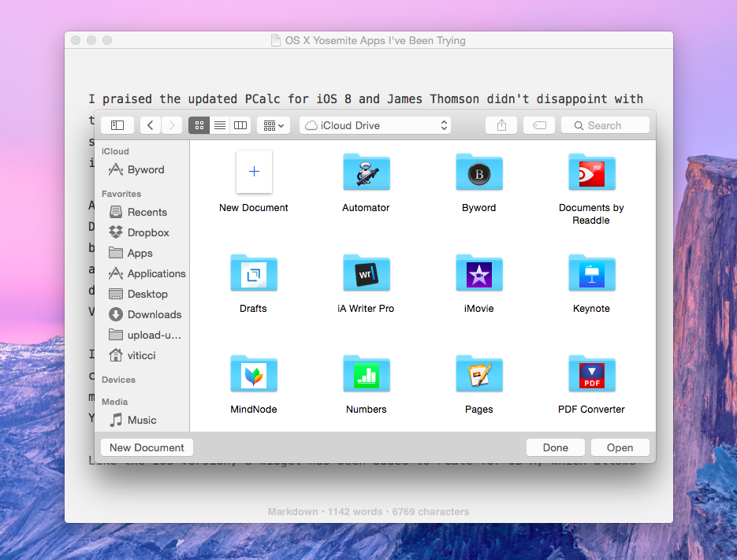Click the Search field
737x560 pixels.
coord(605,125)
